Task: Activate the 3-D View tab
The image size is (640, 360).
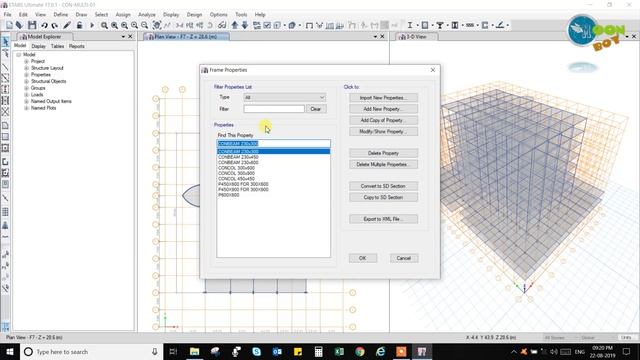Action: [416, 37]
